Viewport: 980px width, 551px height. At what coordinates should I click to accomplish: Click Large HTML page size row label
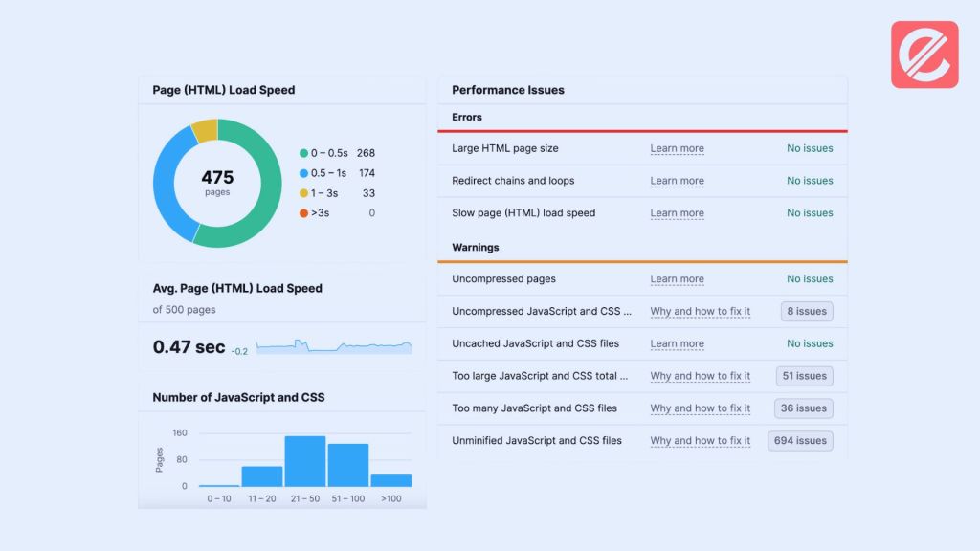pos(505,148)
